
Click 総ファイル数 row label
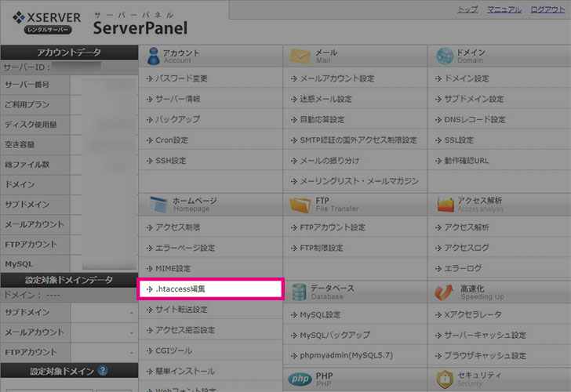pos(27,165)
